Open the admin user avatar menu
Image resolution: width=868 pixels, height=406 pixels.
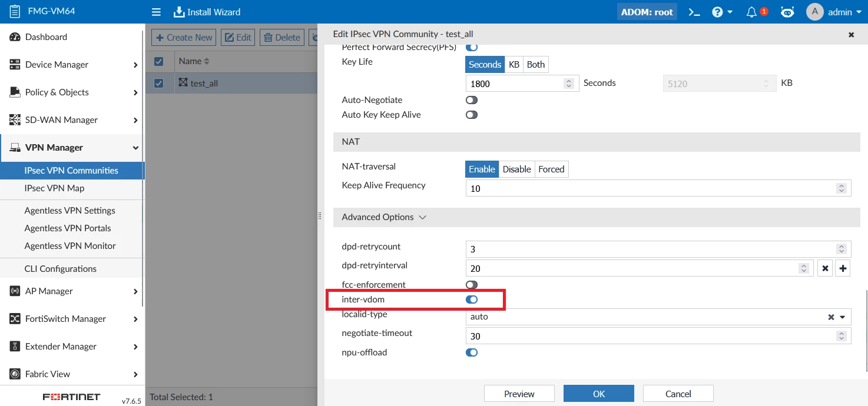(x=834, y=12)
